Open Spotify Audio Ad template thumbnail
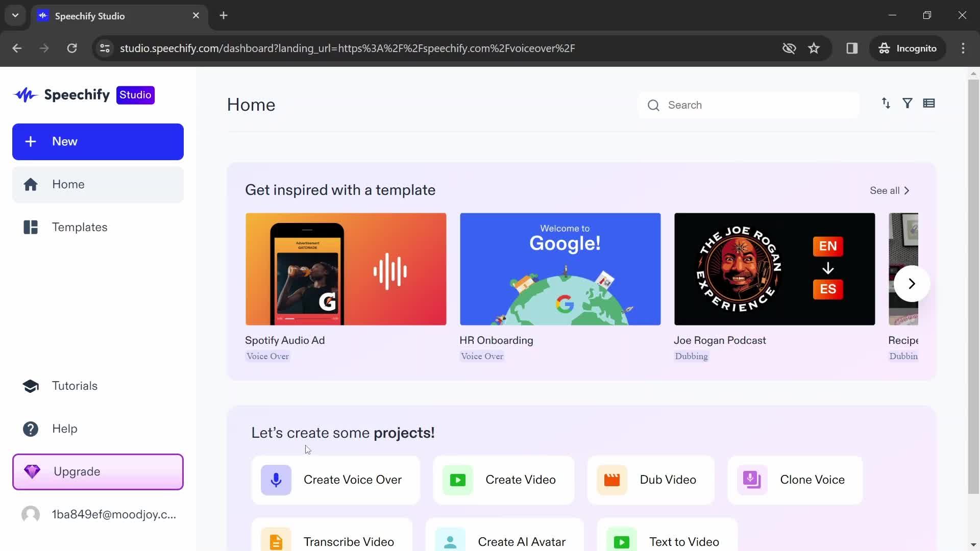 click(346, 269)
